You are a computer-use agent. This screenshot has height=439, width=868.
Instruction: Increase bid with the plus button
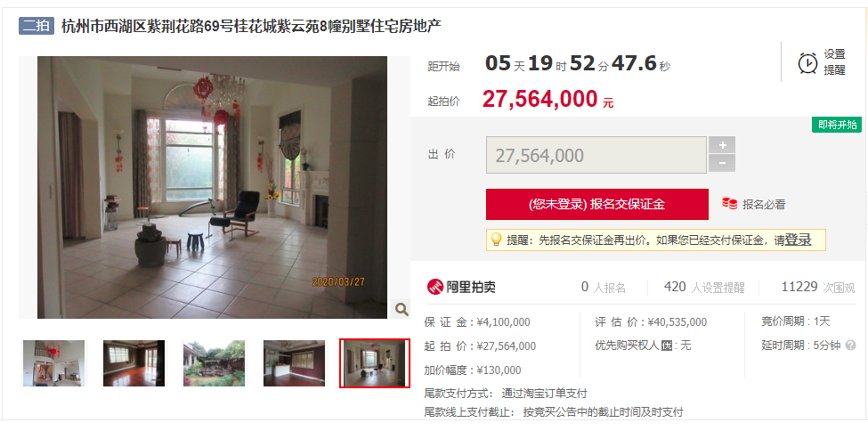point(722,145)
